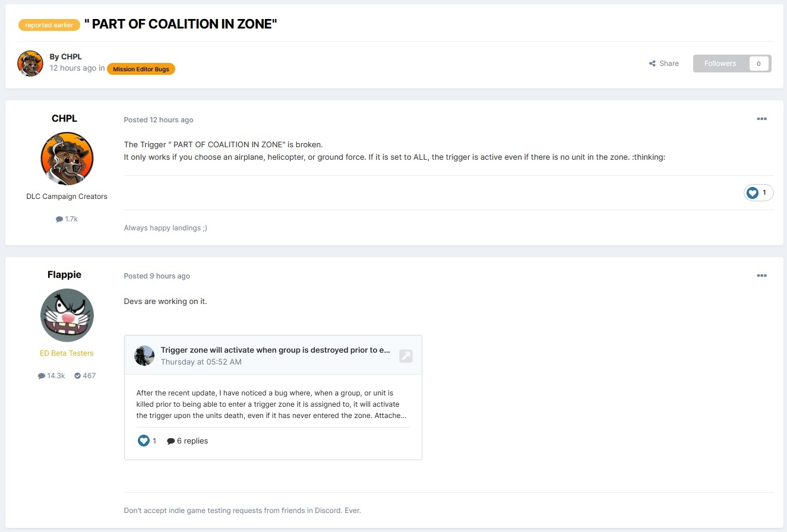Image resolution: width=787 pixels, height=532 pixels.
Task: Click the small author avatar in the embedded topic
Action: 144,356
